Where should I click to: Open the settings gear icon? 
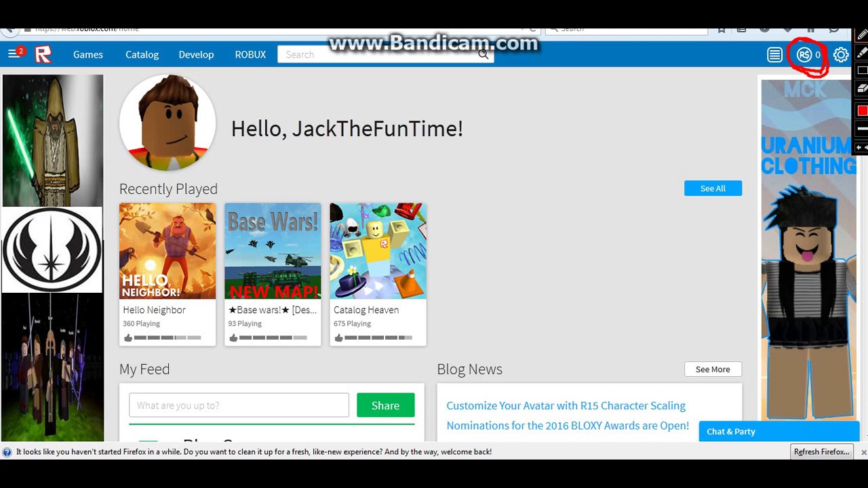pos(841,55)
